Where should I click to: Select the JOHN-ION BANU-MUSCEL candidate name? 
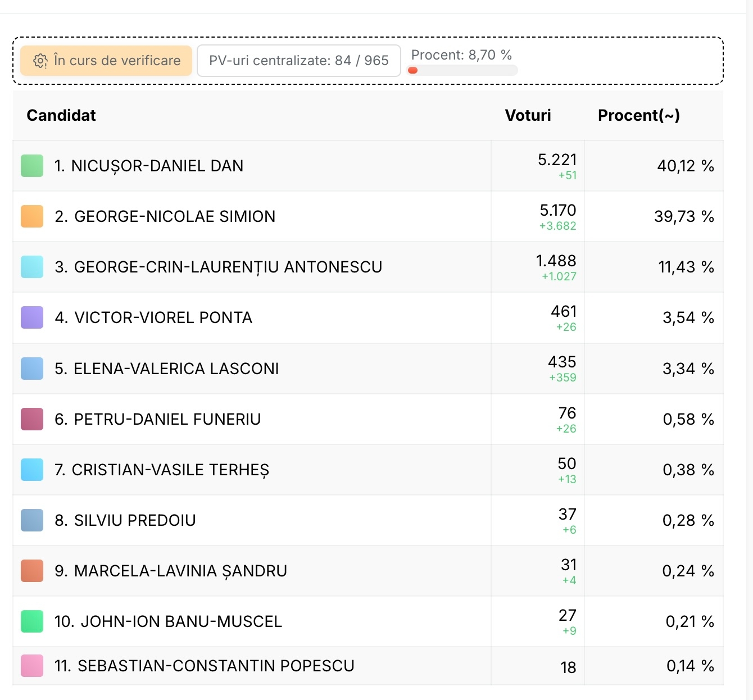pyautogui.click(x=180, y=621)
